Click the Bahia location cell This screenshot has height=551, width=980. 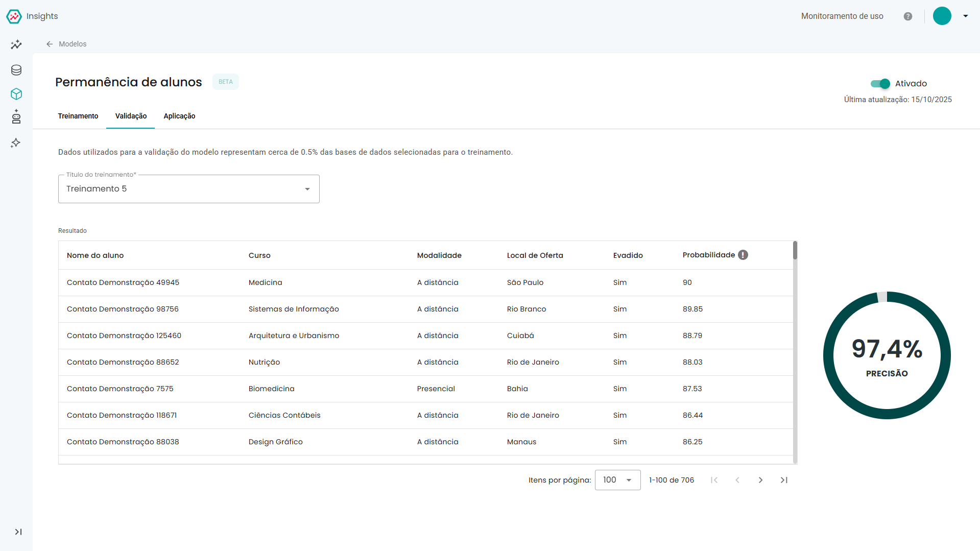coord(517,389)
